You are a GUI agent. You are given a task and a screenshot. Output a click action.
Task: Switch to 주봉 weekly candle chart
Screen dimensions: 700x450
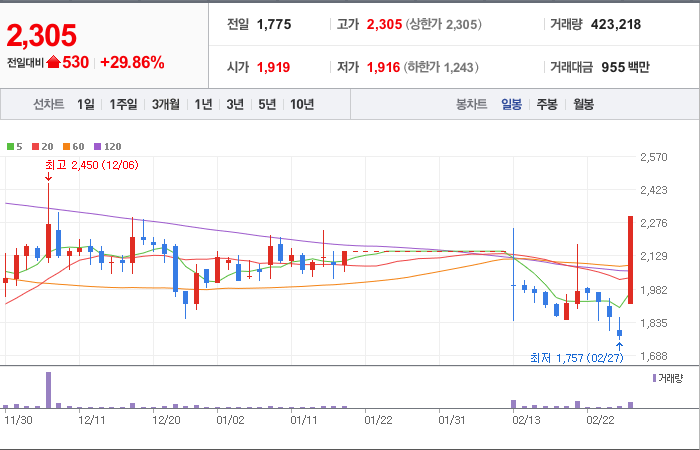[x=547, y=104]
